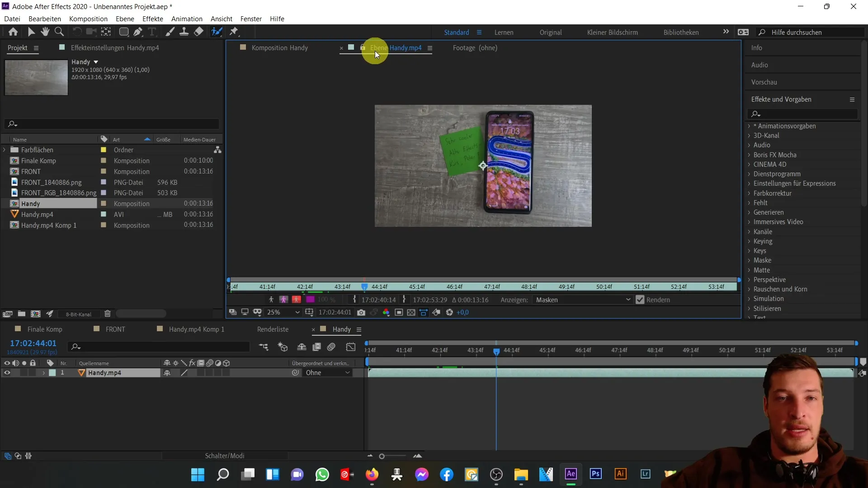The width and height of the screenshot is (868, 488).
Task: Toggle Schalter/Modi in timeline
Action: pos(225,456)
